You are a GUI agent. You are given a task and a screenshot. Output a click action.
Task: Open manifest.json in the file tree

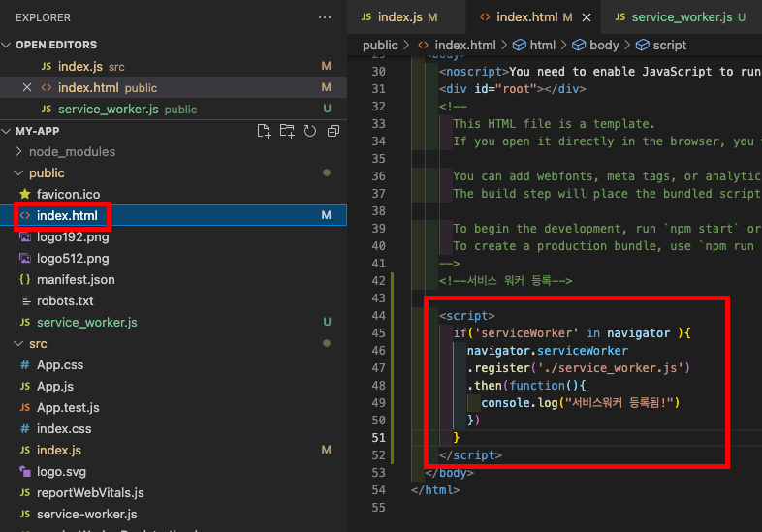174,280
